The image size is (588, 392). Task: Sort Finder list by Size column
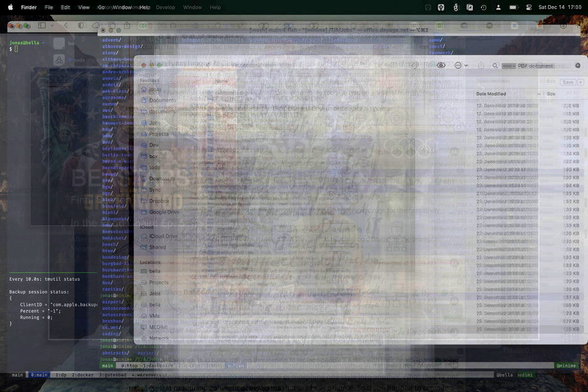[x=551, y=94]
